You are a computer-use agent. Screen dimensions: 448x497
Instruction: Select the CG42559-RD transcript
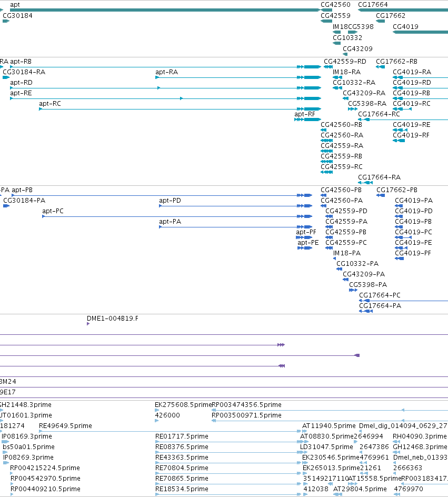coord(328,67)
